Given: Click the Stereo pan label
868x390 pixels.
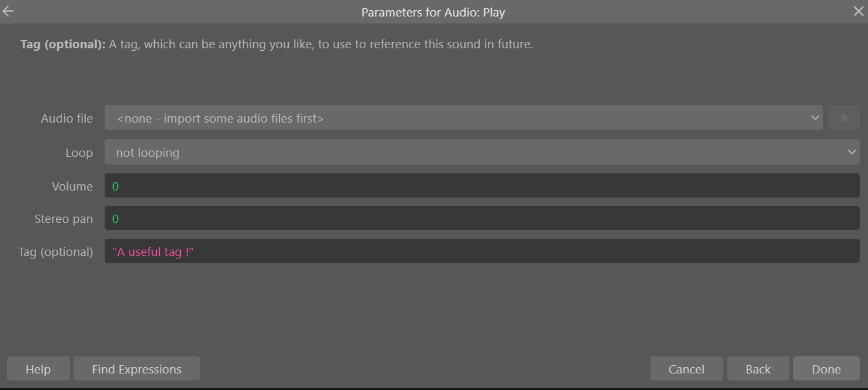Looking at the screenshot, I should [x=63, y=219].
